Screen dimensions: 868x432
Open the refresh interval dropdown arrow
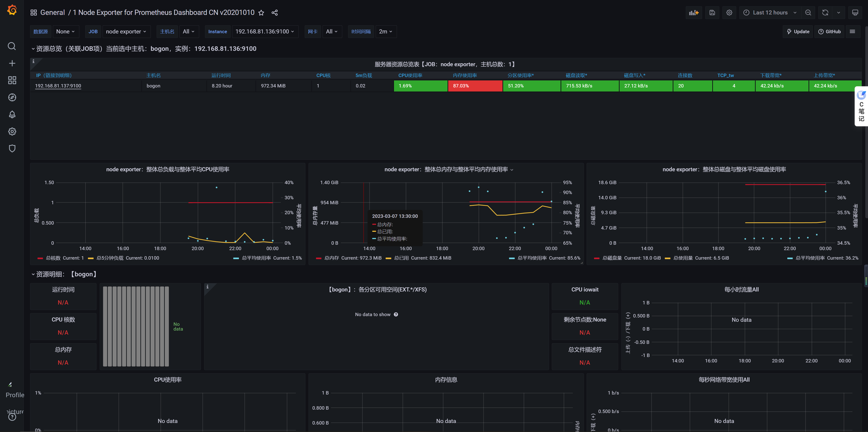pos(839,12)
